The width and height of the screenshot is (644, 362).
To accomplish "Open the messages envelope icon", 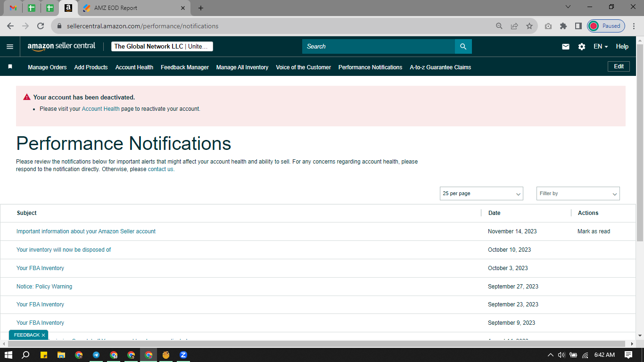I will 566,47.
